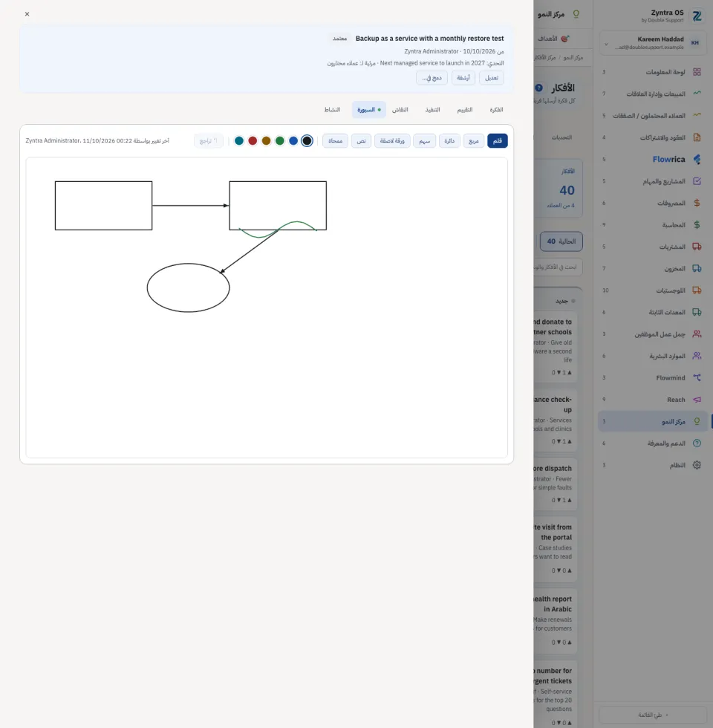Open the Flowrica icon in sidebar
Screen dimensions: 713x728
(697, 159)
